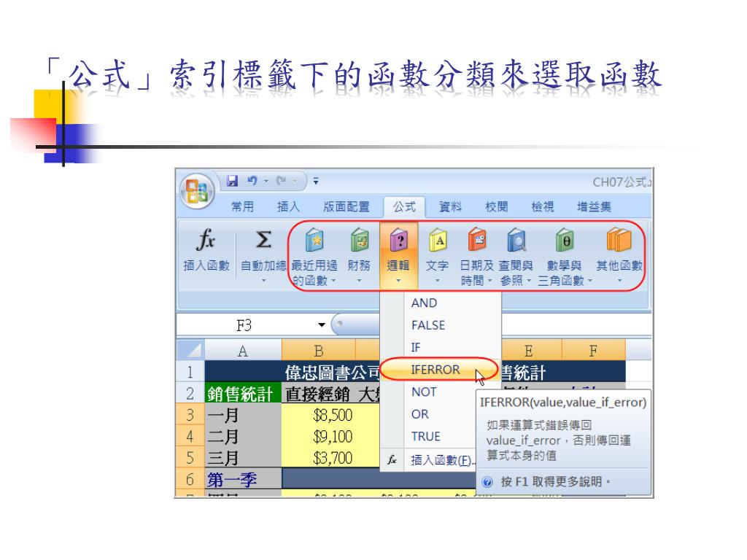
Task: Choose IF from the logic menu
Action: [x=441, y=348]
